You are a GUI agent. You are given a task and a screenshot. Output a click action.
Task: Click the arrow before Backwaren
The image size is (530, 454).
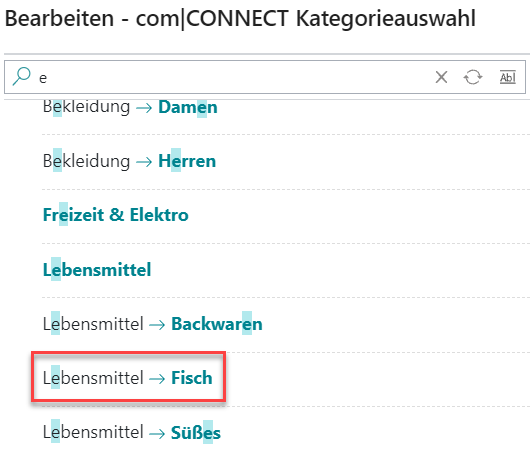[157, 325]
